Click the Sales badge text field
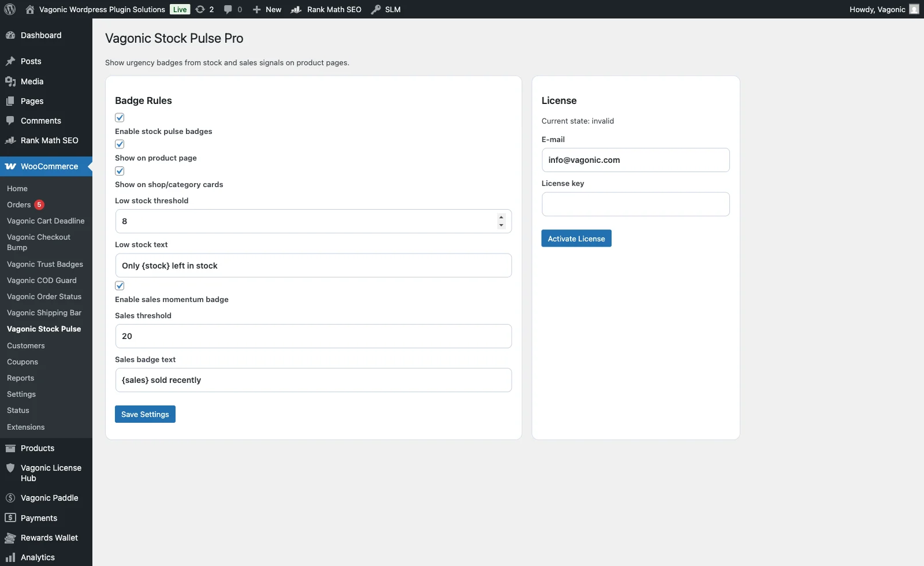Screen dimensions: 924x566 pos(314,380)
